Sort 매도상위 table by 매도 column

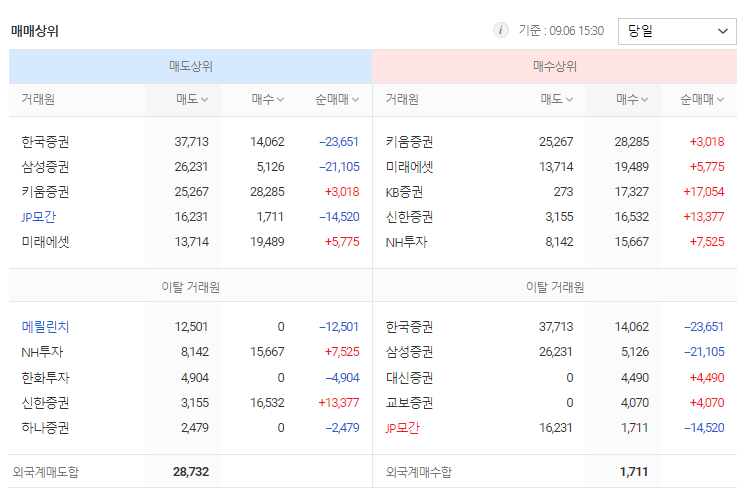coord(192,99)
